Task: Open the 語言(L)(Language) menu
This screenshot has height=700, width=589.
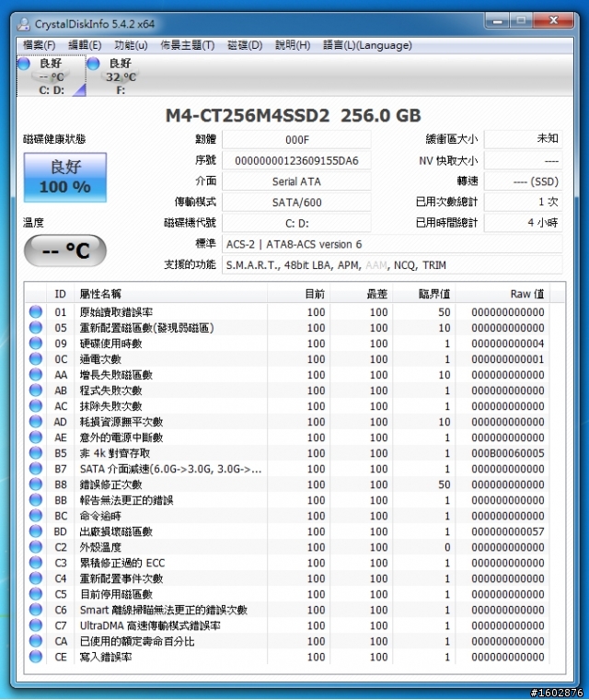Action: point(367,45)
